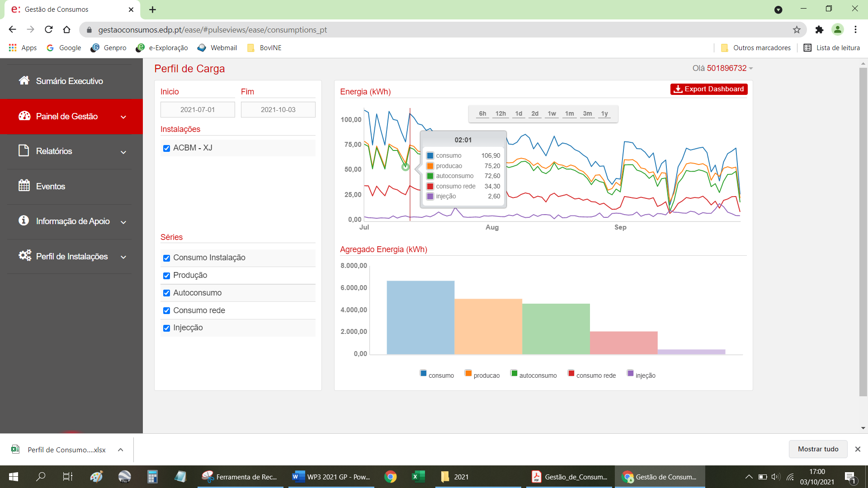Uncheck the Consumo Instalação series
868x488 pixels.
coord(166,258)
